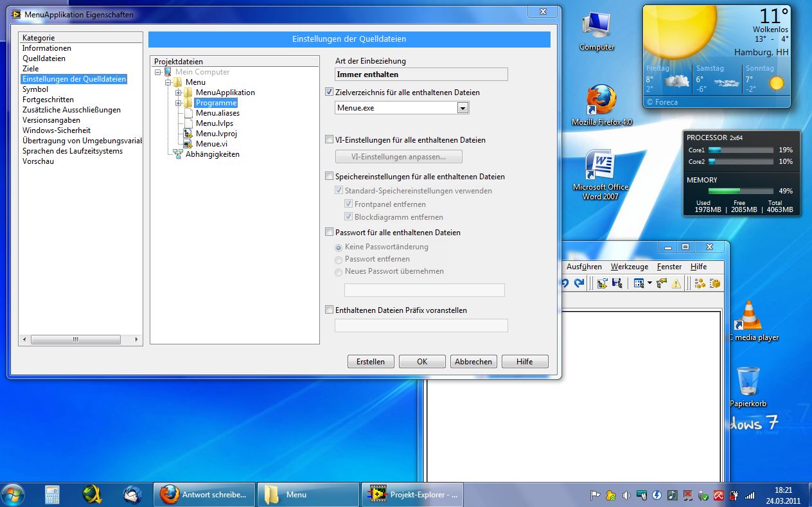
Task: Click the Menue.vi file icon in tree
Action: (x=188, y=144)
